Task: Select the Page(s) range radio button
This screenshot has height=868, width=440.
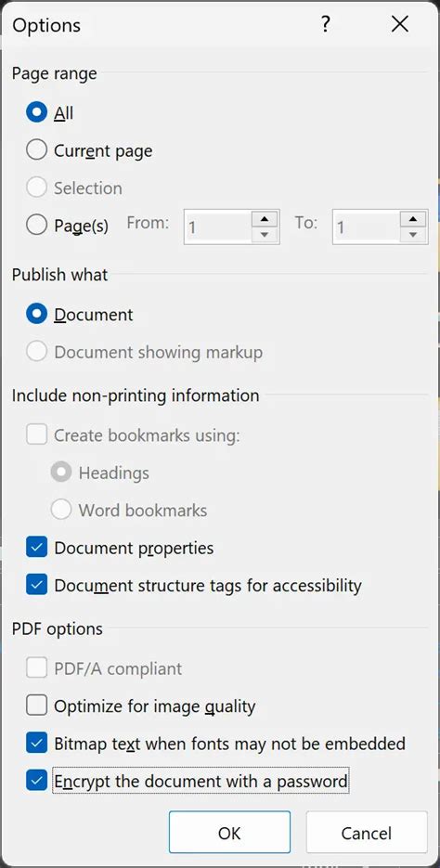Action: coord(36,225)
